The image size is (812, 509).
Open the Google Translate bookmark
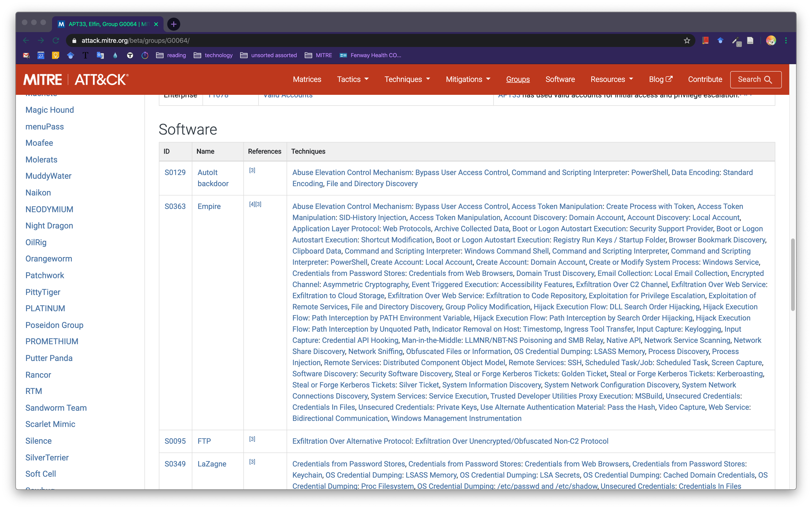pos(100,55)
